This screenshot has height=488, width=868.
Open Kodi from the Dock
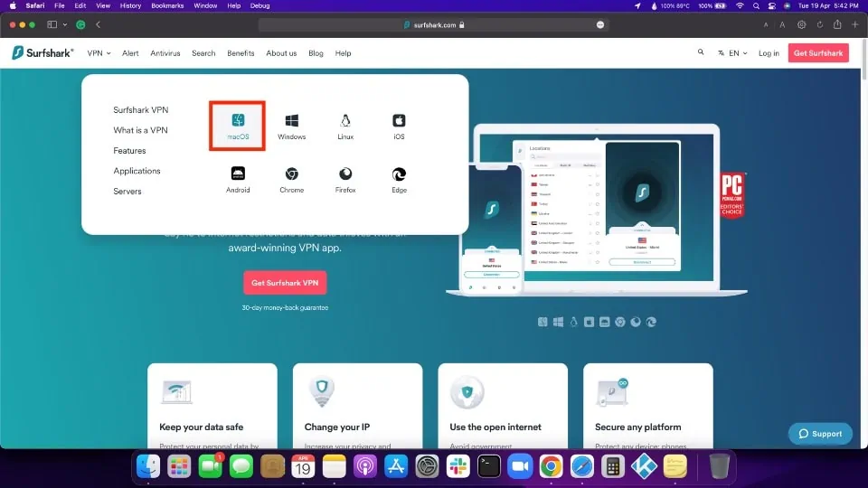pyautogui.click(x=645, y=466)
